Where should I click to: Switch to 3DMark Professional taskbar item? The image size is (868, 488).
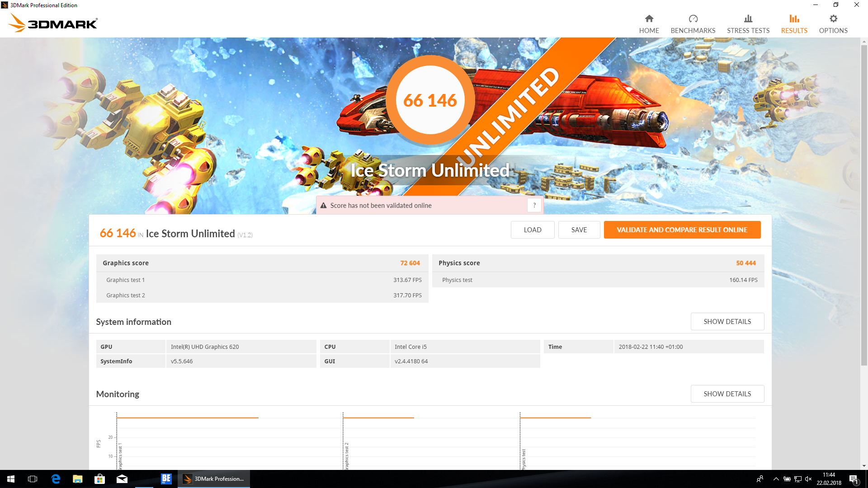[213, 479]
